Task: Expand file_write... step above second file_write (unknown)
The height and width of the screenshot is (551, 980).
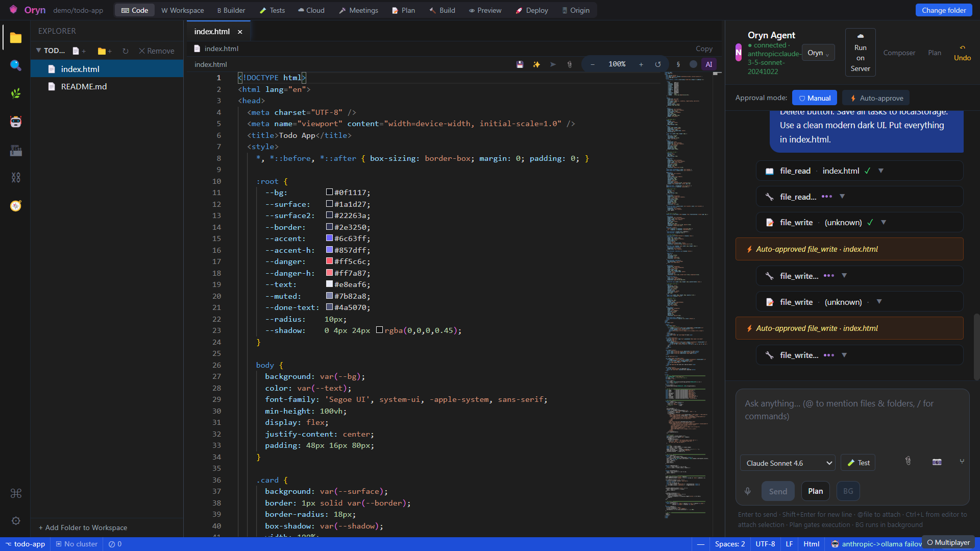Action: [x=844, y=275]
